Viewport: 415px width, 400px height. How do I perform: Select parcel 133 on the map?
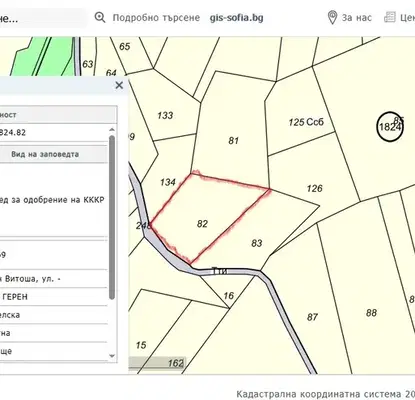(x=165, y=115)
